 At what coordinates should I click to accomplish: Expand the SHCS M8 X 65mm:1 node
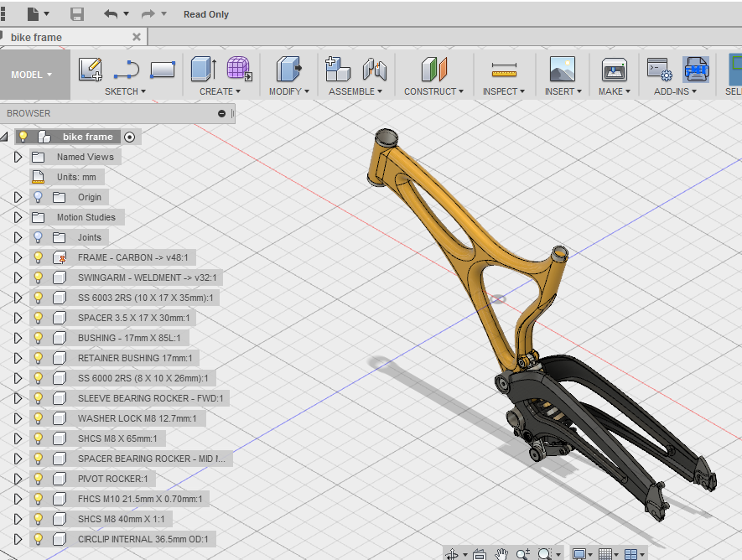point(18,438)
